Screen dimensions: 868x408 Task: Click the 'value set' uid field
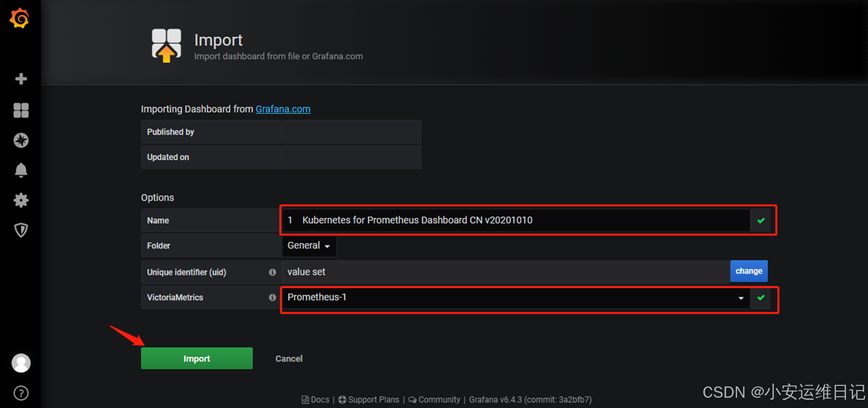[506, 272]
